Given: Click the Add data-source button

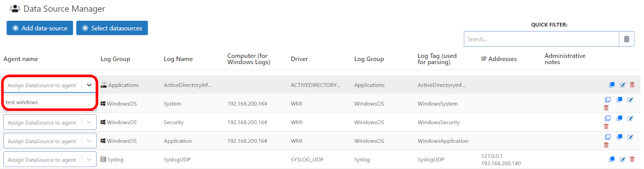Looking at the screenshot, I should point(40,28).
